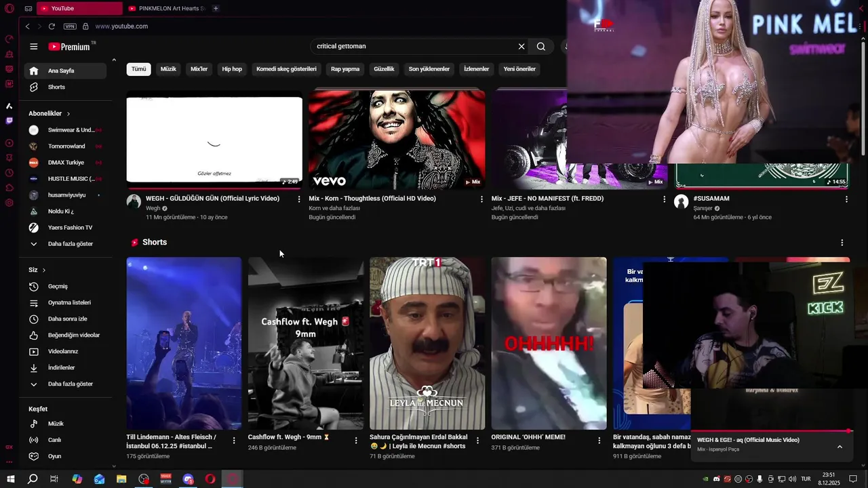Open the tab islands workspace icon
This screenshot has width=868, height=488.
28,8
